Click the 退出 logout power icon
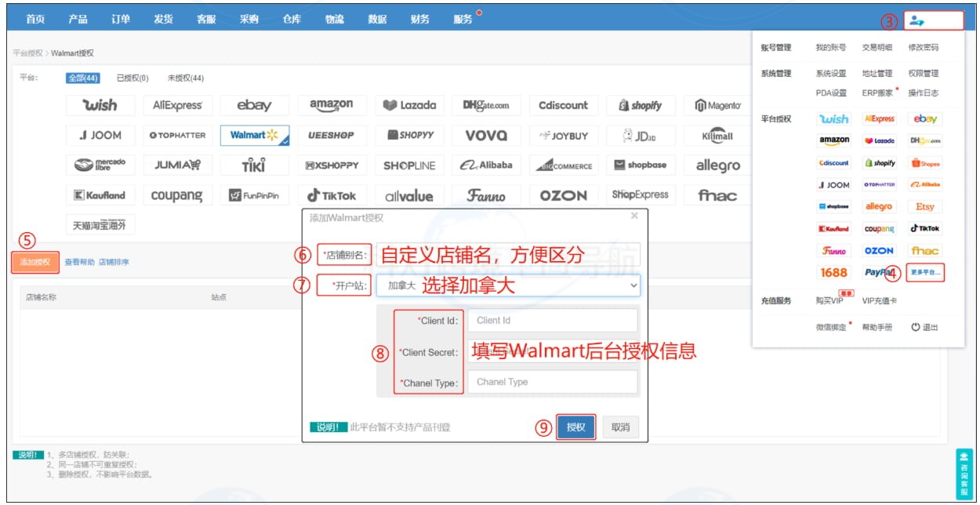This screenshot has width=980, height=505. [915, 327]
